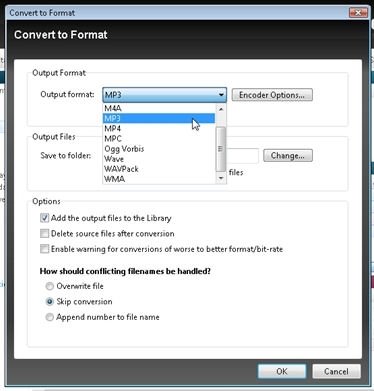Click the format list scrollbar thumb
This screenshot has height=391, width=374.
pos(221,149)
